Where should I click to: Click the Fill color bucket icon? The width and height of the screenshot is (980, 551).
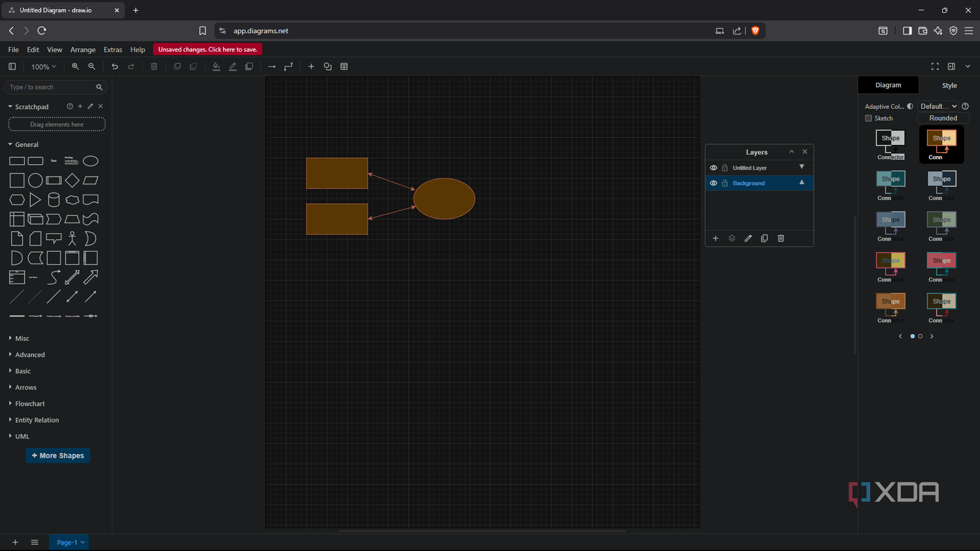click(x=216, y=67)
